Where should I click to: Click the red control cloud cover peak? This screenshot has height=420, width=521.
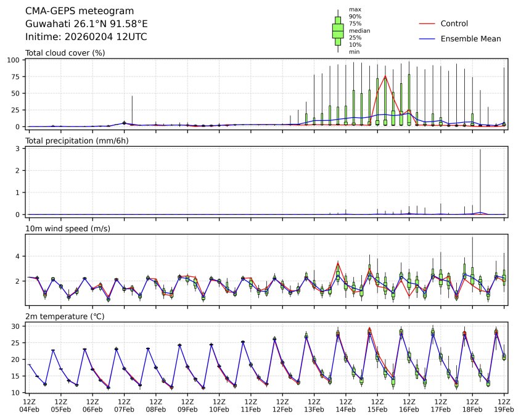(x=385, y=76)
